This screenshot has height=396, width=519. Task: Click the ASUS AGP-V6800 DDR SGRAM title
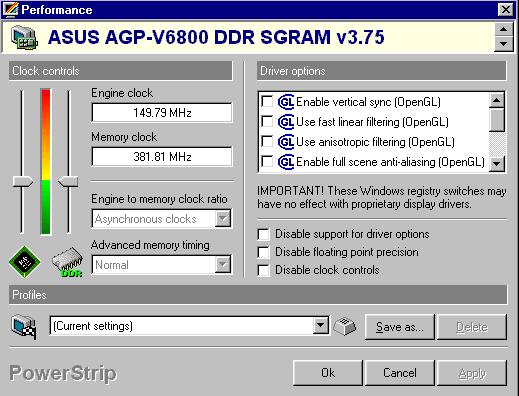216,37
